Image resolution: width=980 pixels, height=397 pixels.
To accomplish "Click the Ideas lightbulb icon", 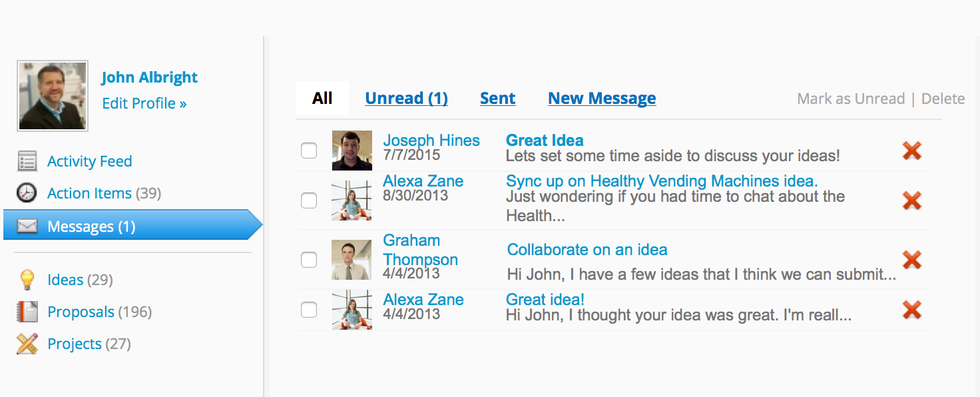I will pos(27,280).
